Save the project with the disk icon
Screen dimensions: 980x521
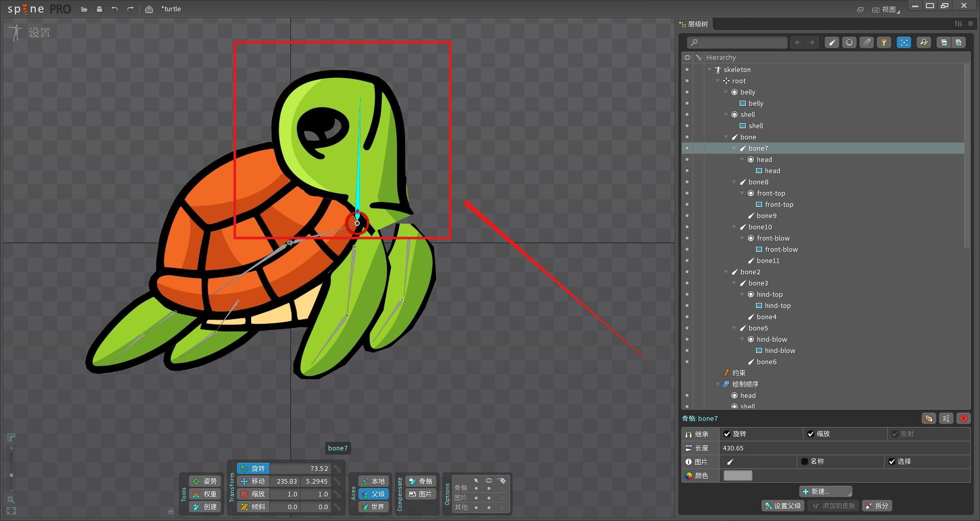pos(100,9)
